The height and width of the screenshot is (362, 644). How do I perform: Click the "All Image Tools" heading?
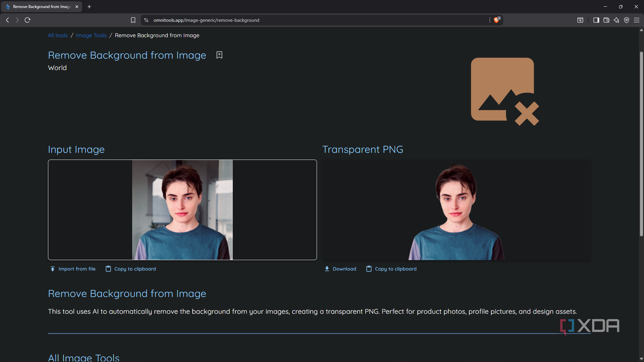[84, 357]
